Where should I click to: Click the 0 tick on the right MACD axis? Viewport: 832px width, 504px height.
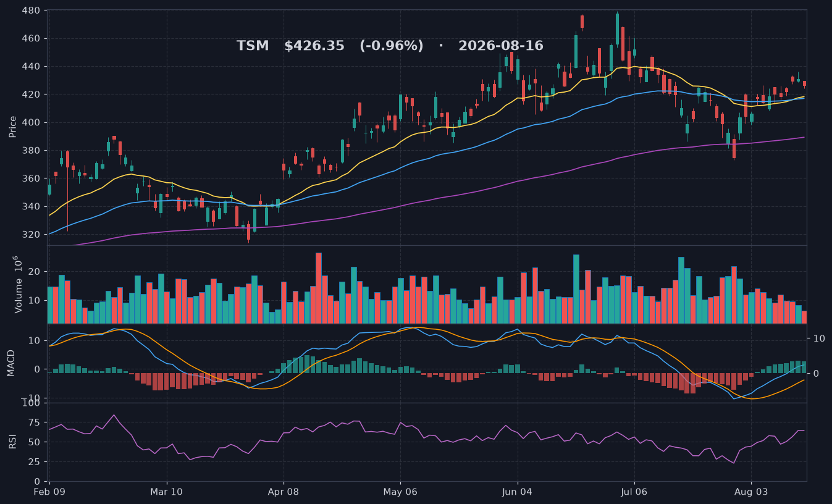click(816, 374)
